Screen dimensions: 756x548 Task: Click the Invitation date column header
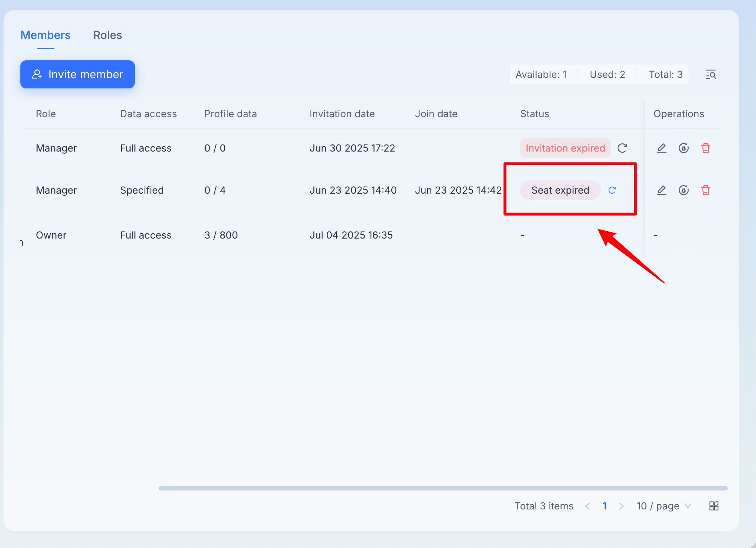click(342, 114)
